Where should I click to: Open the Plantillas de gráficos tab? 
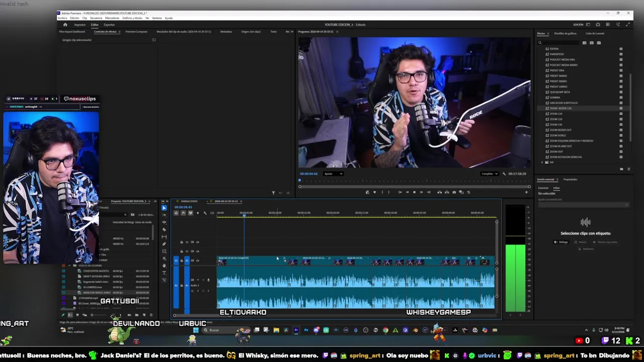(x=565, y=34)
